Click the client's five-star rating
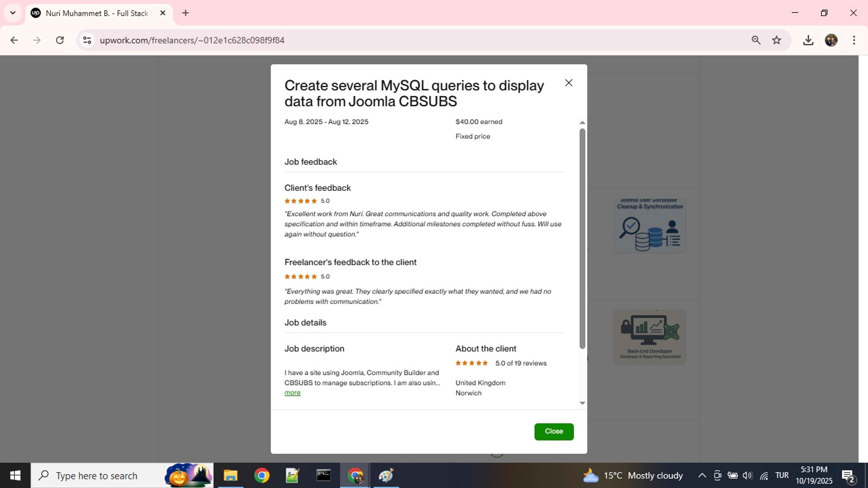The width and height of the screenshot is (868, 488). point(301,201)
